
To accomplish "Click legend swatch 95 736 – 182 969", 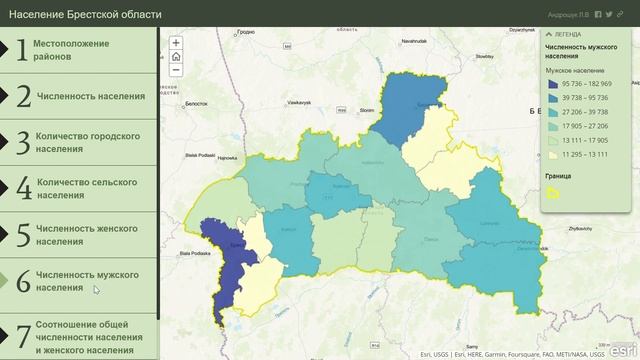I will click(x=553, y=84).
